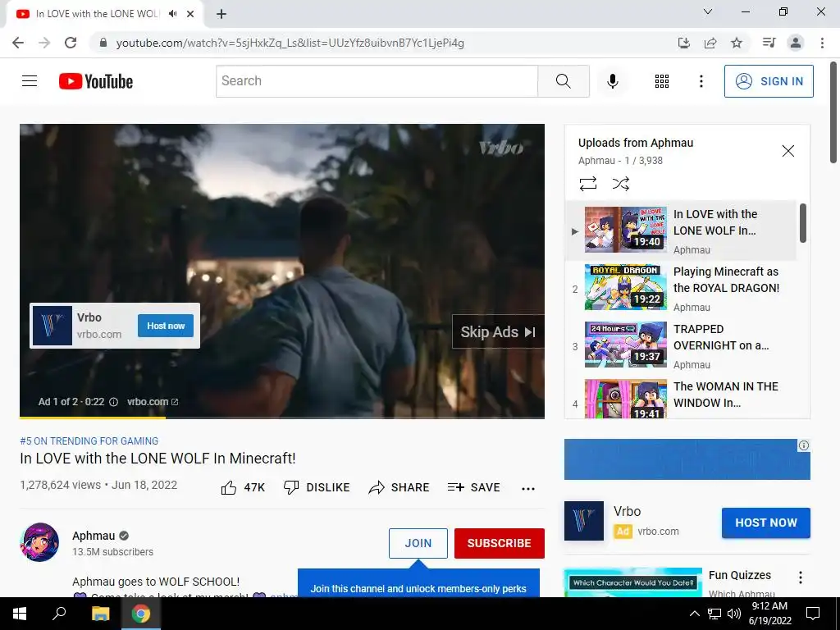Open ad info icon next to timer
This screenshot has width=840, height=630.
pos(113,402)
